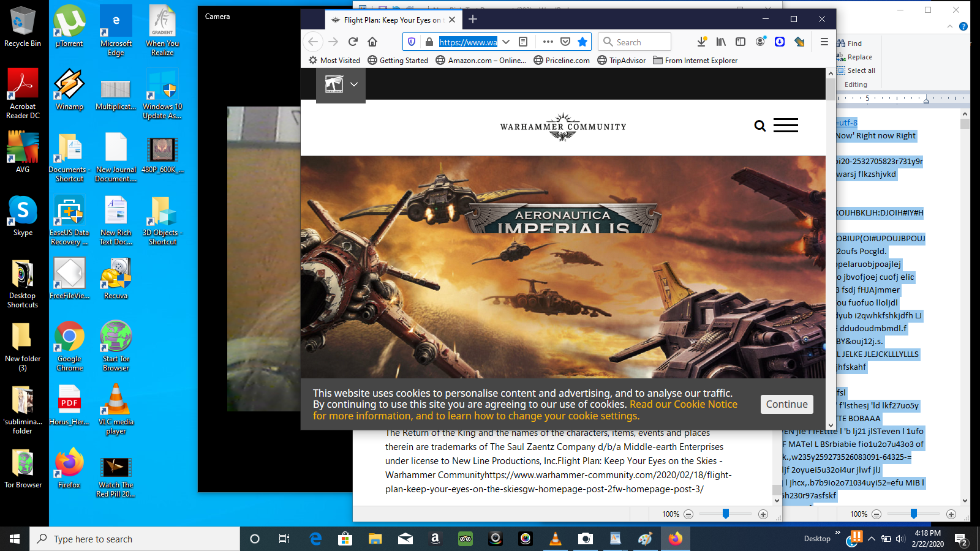Viewport: 980px width, 551px height.
Task: Click Continue on the cookie notice
Action: click(x=787, y=404)
